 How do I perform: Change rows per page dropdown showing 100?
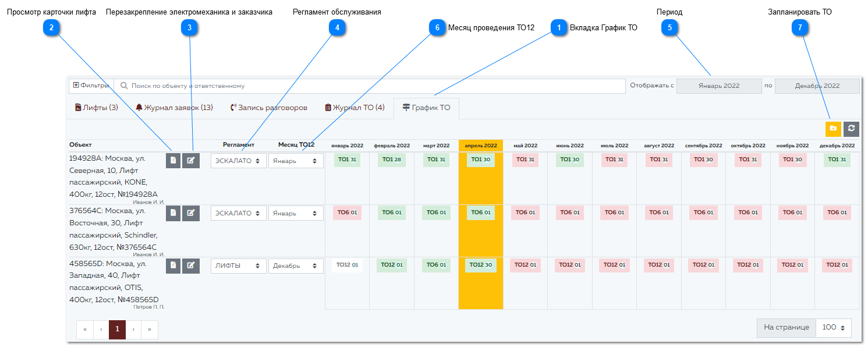point(834,328)
